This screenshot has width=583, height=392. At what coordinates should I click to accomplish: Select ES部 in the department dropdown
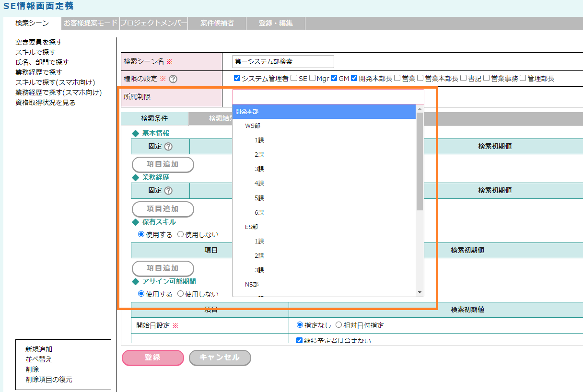tap(251, 227)
